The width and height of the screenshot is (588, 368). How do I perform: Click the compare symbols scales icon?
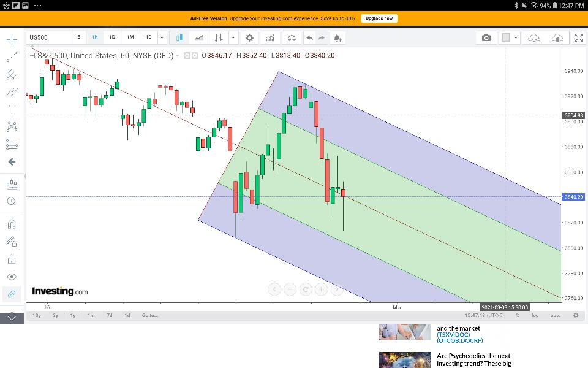(292, 37)
